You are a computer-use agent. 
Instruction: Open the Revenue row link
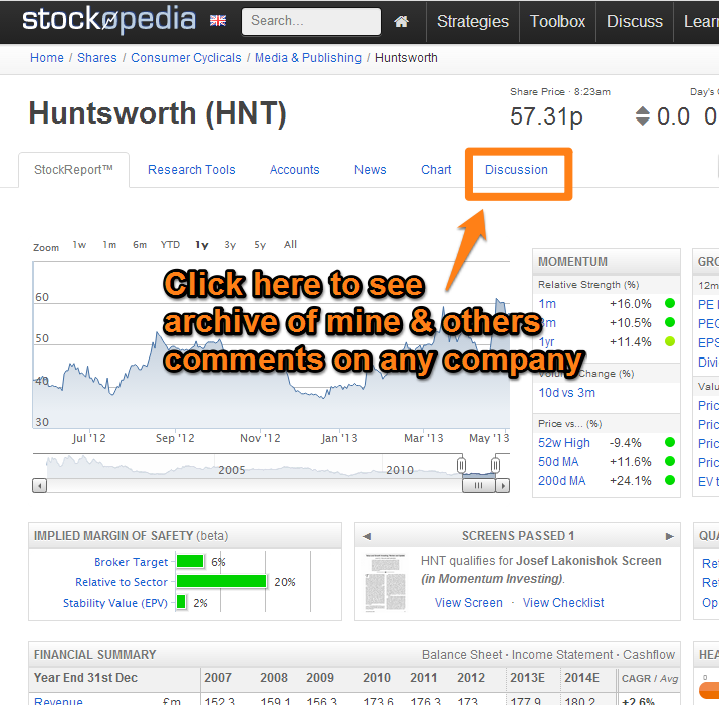(58, 701)
